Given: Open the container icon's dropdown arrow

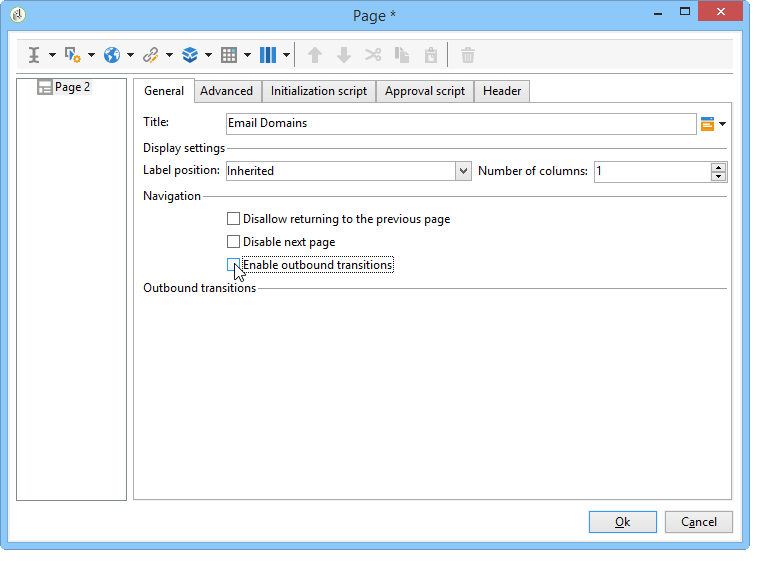Looking at the screenshot, I should [x=209, y=55].
